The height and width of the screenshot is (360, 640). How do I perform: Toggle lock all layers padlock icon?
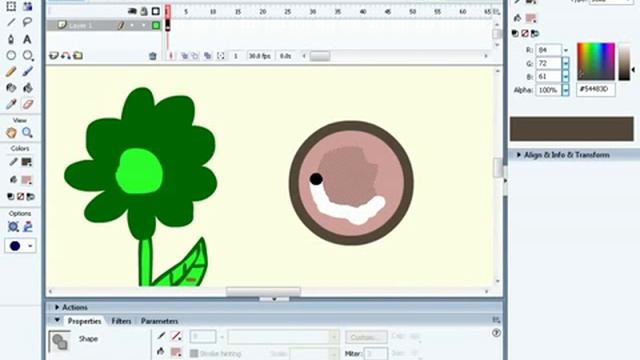(x=144, y=11)
